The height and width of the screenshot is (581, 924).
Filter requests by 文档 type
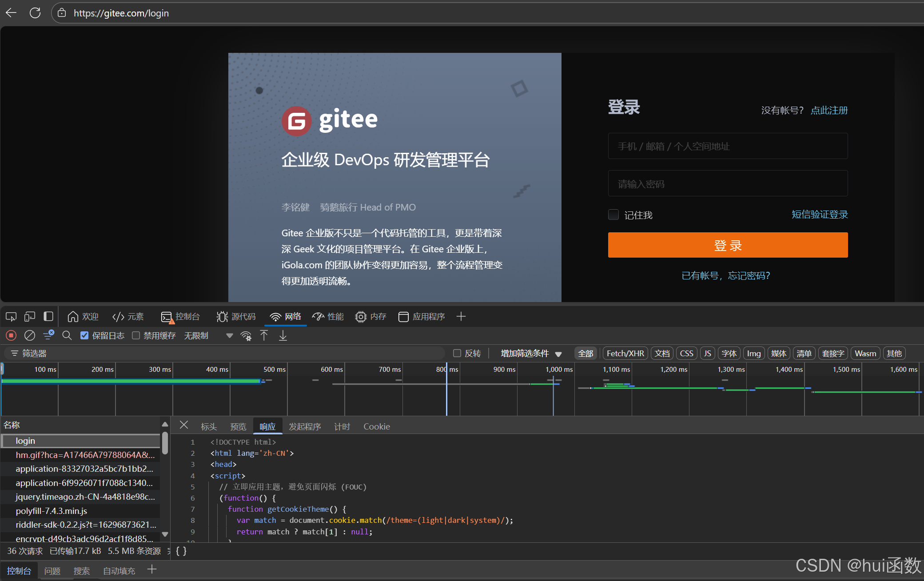(x=662, y=354)
